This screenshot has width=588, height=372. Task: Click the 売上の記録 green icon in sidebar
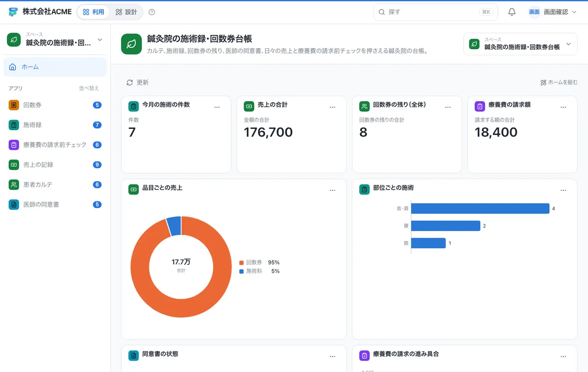[x=14, y=164]
